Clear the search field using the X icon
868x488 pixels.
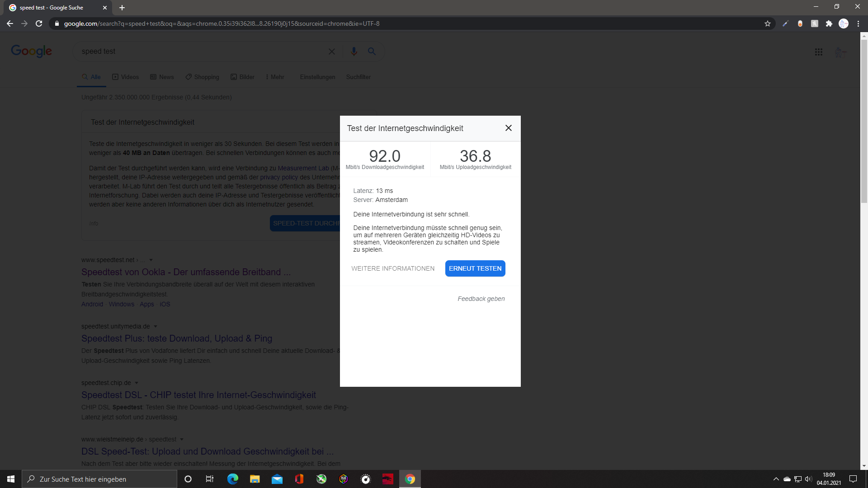[332, 52]
